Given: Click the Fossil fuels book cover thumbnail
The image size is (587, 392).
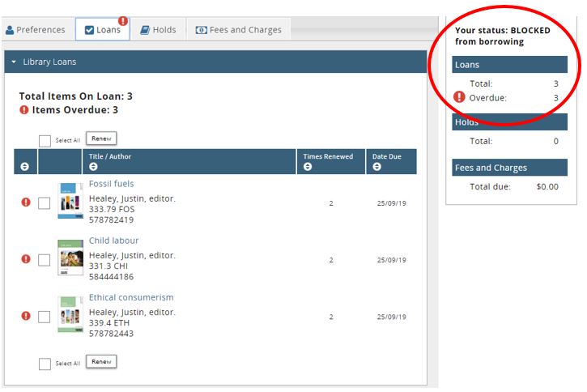Looking at the screenshot, I should click(x=70, y=201).
